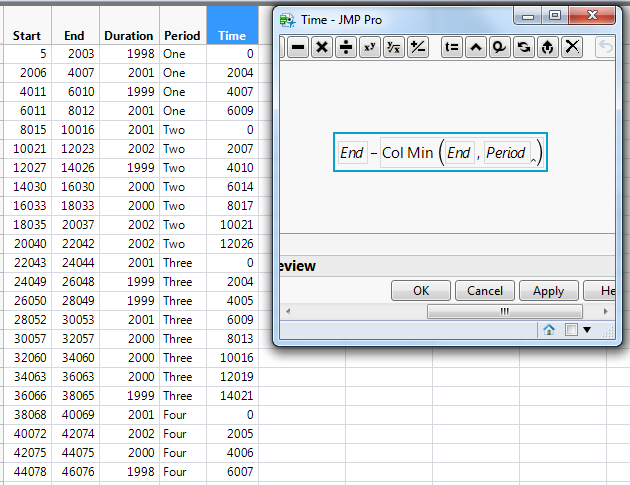Image resolution: width=630 pixels, height=485 pixels.
Task: Click the subtract operator icon
Action: [298, 47]
